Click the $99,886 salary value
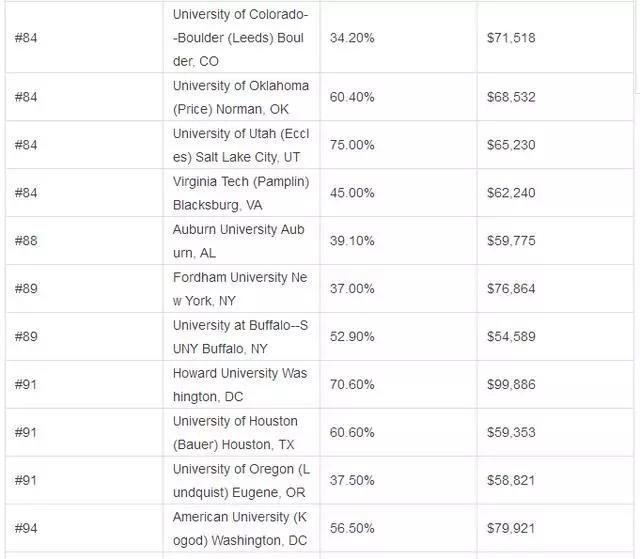640x559 pixels. (511, 384)
